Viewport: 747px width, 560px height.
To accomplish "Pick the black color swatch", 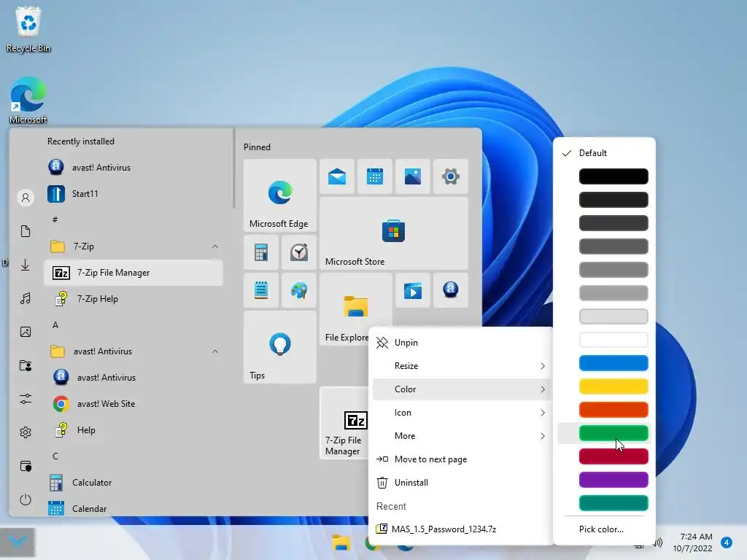I will tap(614, 176).
